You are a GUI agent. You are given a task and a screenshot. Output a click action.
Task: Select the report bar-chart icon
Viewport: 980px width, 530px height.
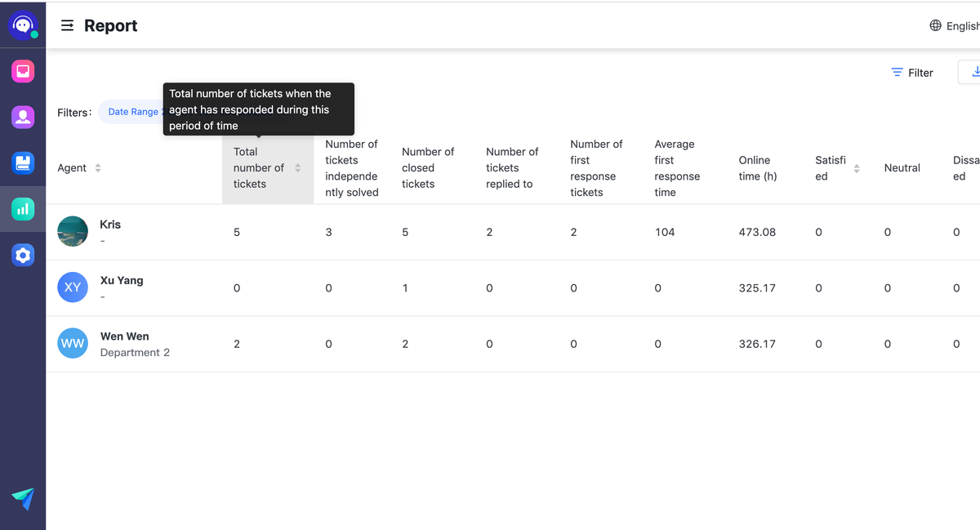[x=23, y=209]
